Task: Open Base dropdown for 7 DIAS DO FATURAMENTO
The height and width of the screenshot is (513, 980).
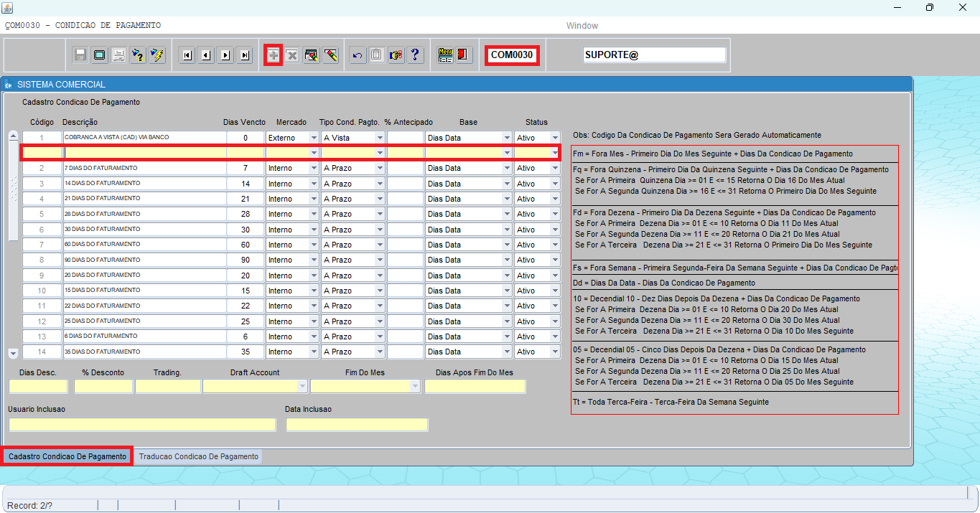Action: 507,168
